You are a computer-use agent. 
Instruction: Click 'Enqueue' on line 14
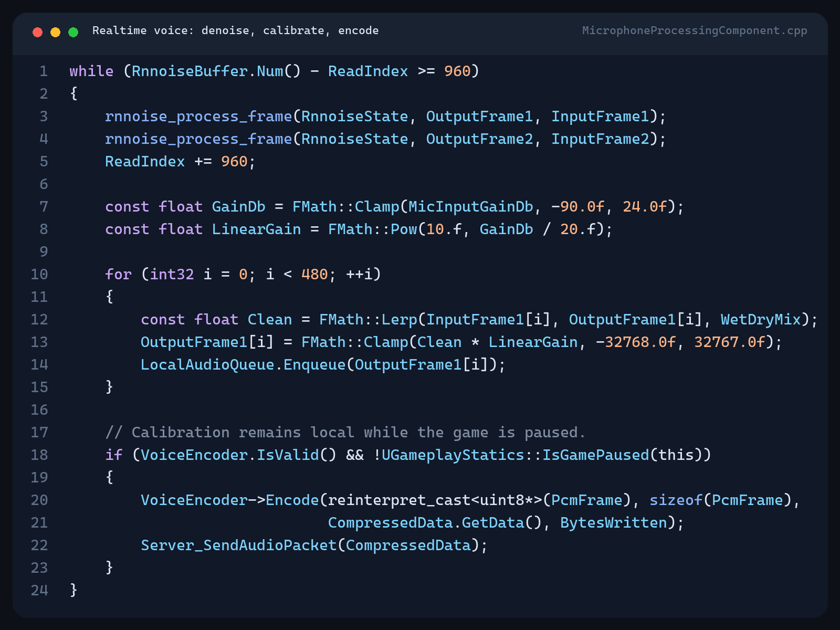pos(314,364)
